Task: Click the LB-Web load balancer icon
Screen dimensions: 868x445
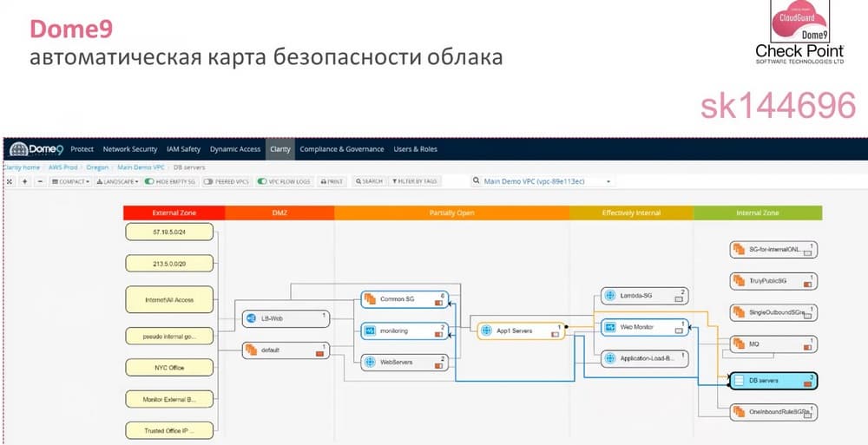Action: (252, 318)
